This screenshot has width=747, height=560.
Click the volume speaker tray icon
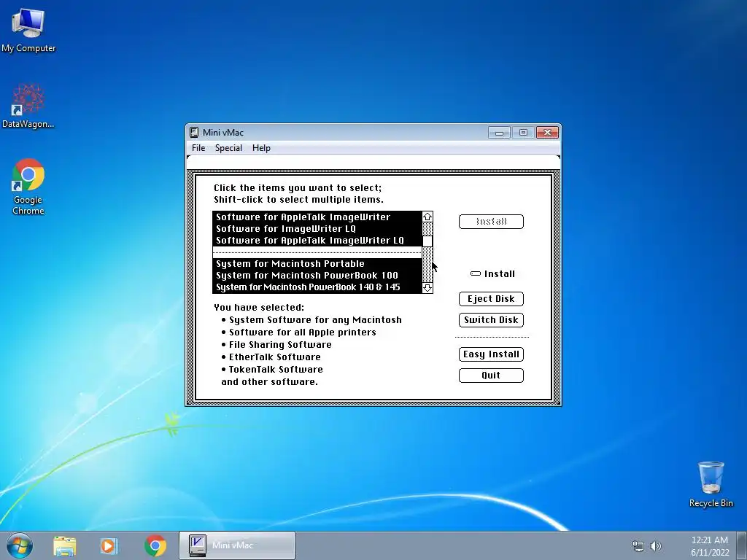click(x=656, y=546)
